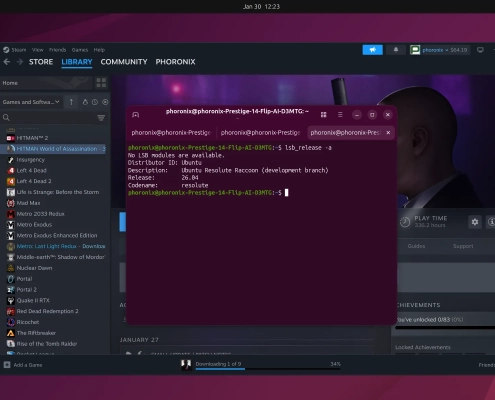
Task: Select Insurgency in library list
Action: tap(30, 160)
